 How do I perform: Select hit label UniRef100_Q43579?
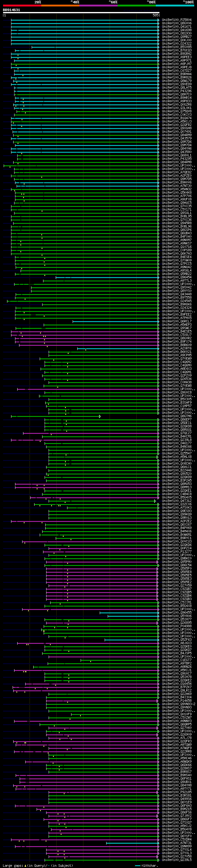tap(177, 139)
